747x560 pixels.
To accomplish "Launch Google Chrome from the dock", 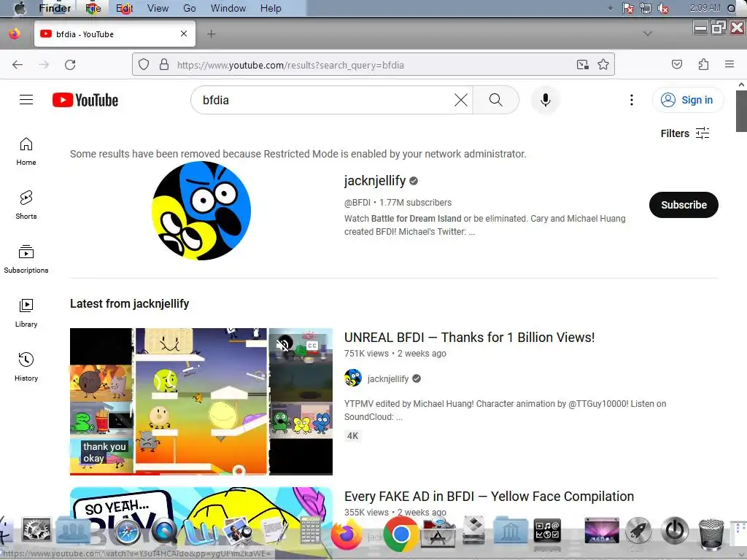I will coord(400,534).
